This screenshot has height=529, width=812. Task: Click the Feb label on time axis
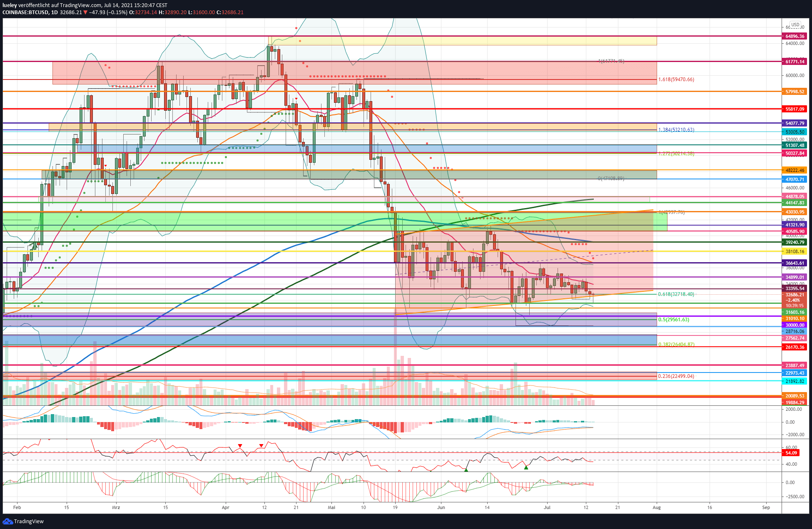click(x=17, y=507)
